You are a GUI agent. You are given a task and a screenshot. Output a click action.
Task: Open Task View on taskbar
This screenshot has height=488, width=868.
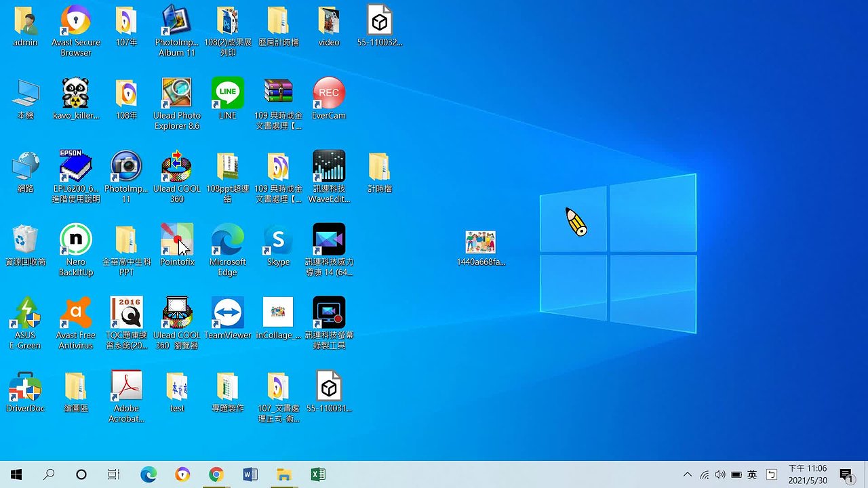coord(114,474)
